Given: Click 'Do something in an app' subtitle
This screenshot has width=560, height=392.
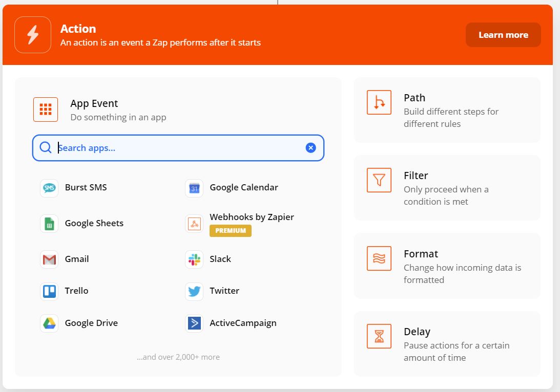Looking at the screenshot, I should coord(118,117).
